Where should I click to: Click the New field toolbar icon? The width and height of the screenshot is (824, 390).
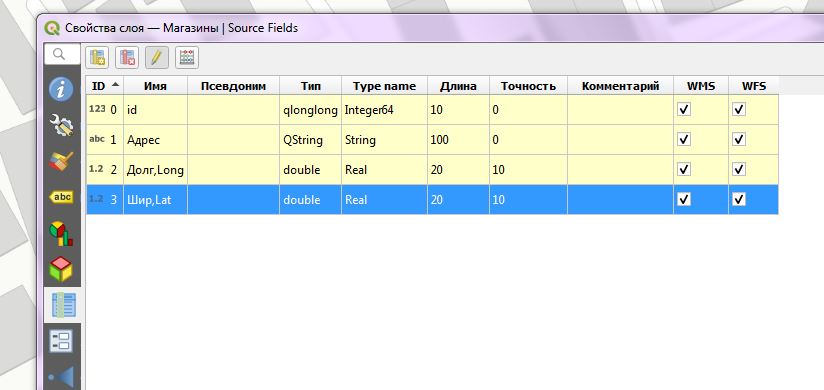(x=97, y=57)
